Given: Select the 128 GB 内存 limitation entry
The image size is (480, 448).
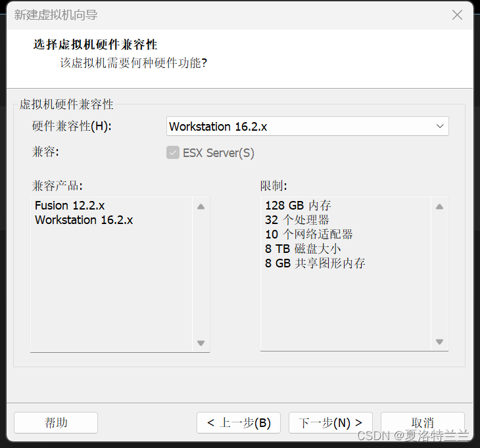Looking at the screenshot, I should tap(298, 206).
